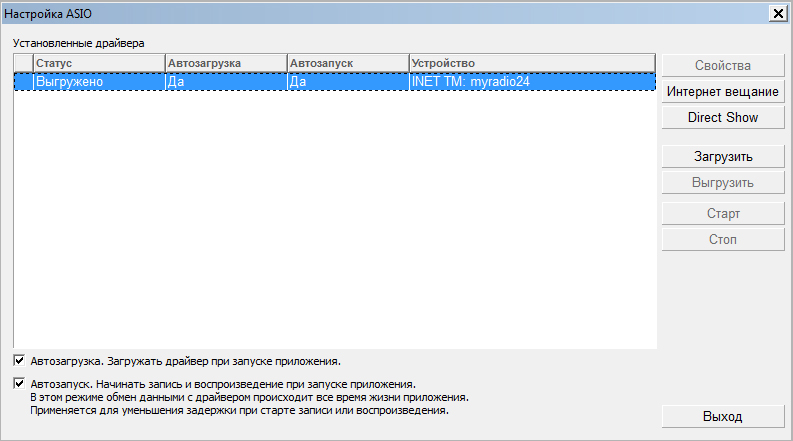
Task: Click the Выгрузить button
Action: (722, 183)
